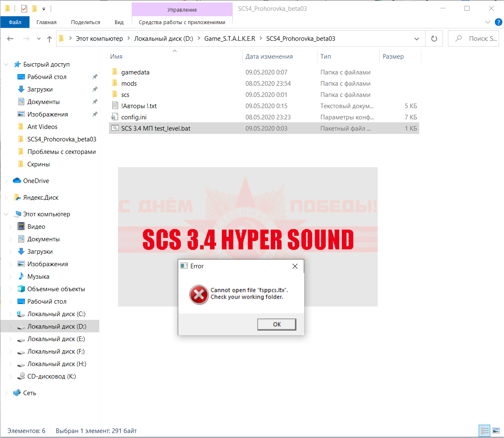Screen dimensions: 504x438
Task: Click Локальный диск (D:) in the address path
Action: 164,39
